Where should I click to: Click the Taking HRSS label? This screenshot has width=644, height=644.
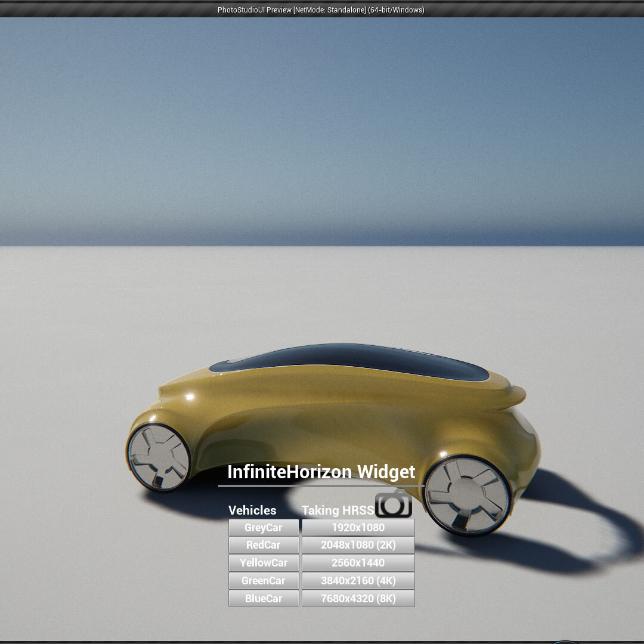click(338, 510)
